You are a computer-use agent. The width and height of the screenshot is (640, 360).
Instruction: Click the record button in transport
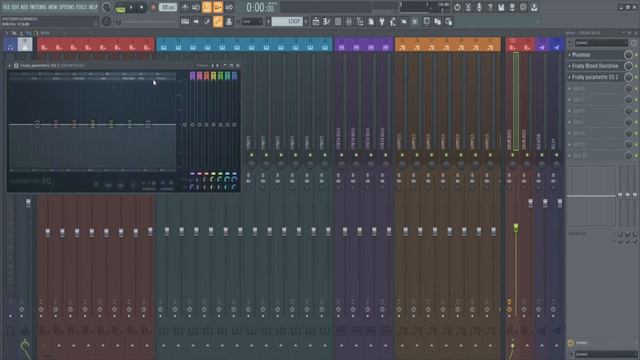(153, 7)
